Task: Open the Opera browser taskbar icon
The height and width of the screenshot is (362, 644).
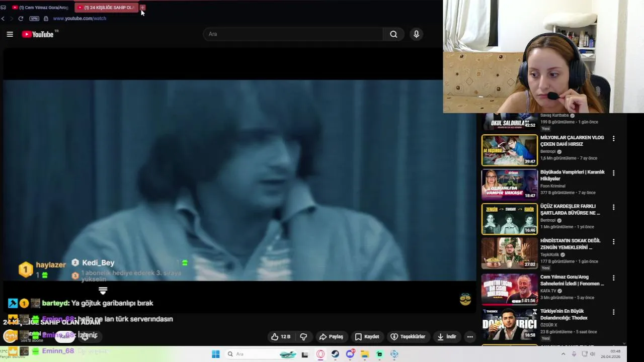Action: (x=320, y=354)
